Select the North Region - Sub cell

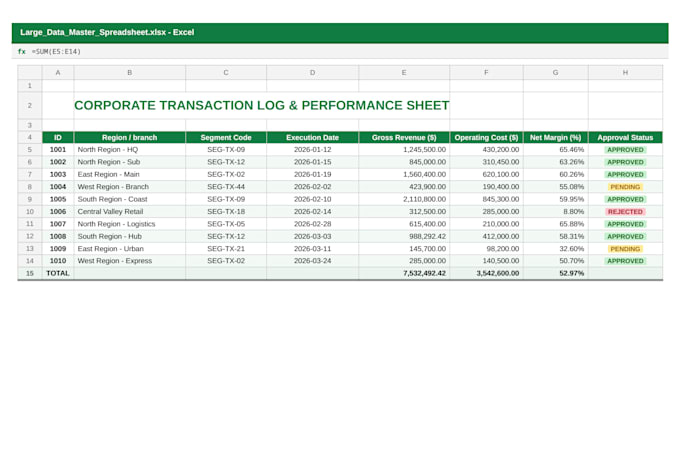[x=130, y=162]
